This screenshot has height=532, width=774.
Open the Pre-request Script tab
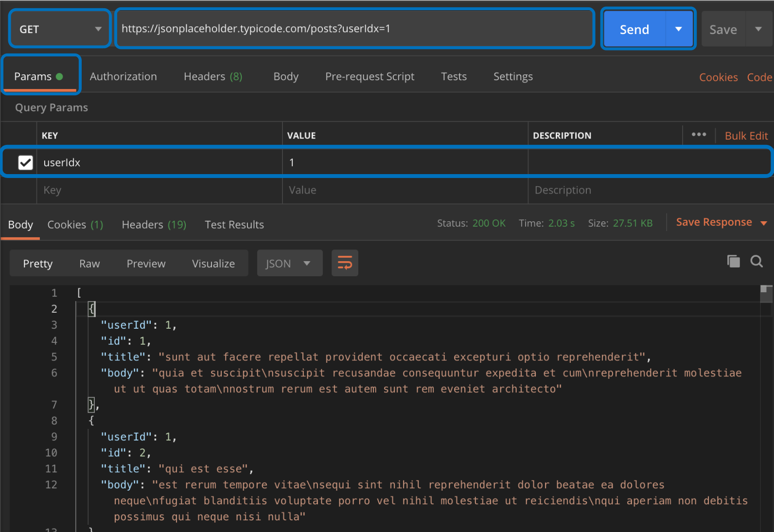tap(369, 76)
